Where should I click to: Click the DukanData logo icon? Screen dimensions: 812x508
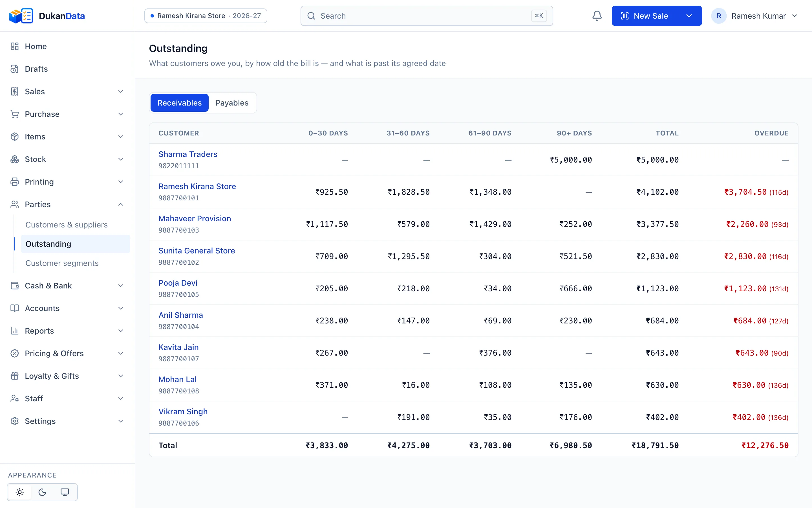(x=21, y=16)
